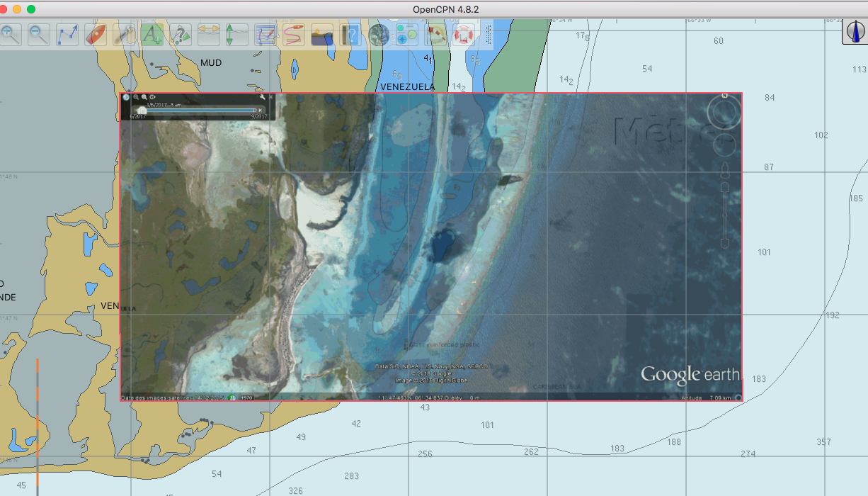
Task: Zoom in the Google Earth time slider
Action: (x=144, y=97)
